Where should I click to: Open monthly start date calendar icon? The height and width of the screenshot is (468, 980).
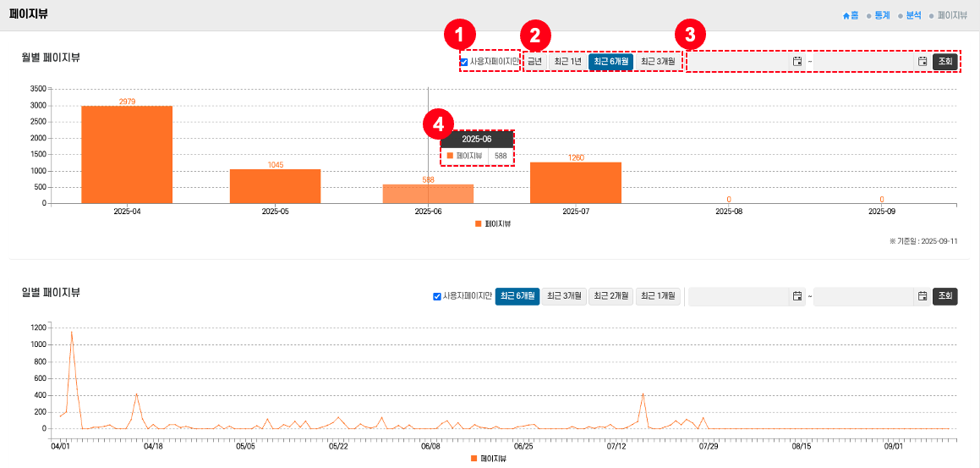(x=797, y=61)
